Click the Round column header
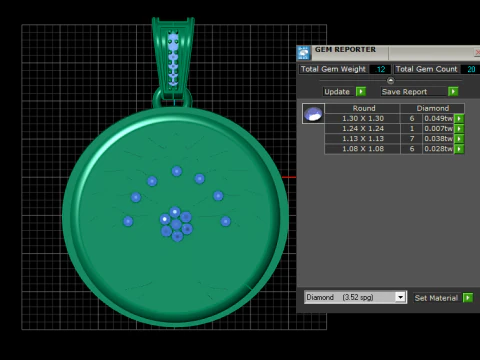This screenshot has width=480, height=360. tap(363, 108)
